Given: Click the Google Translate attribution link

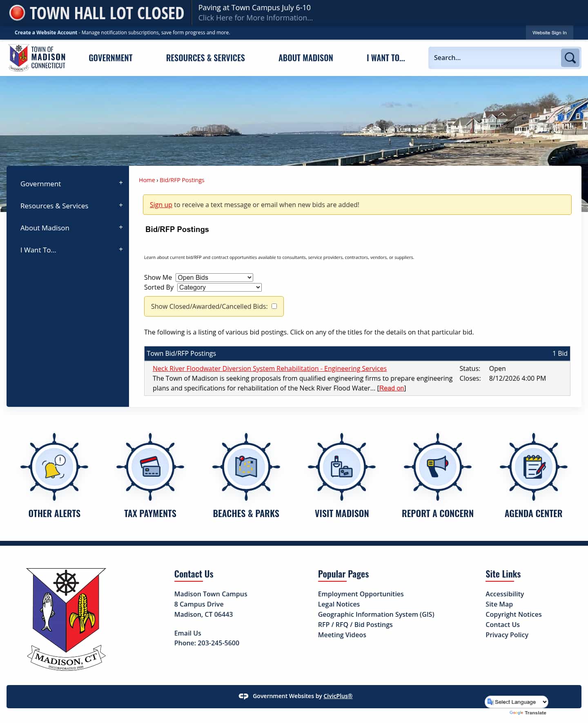Looking at the screenshot, I should click(528, 713).
